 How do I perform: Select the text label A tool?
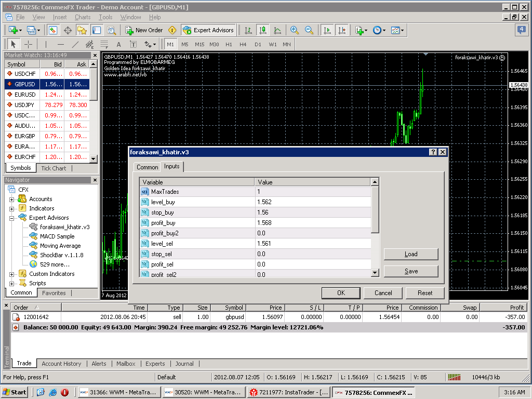click(x=118, y=44)
